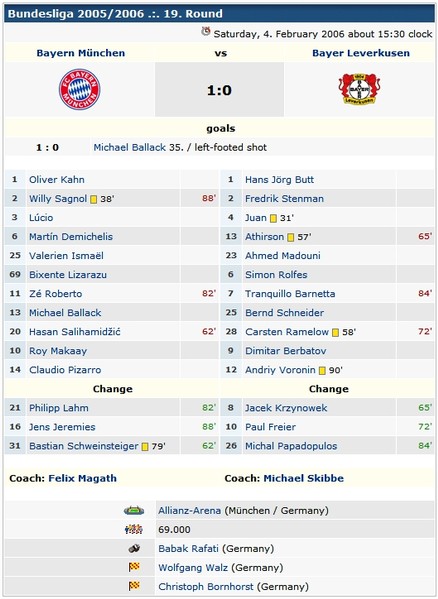Open coach Felix Magath's page
Image resolution: width=438 pixels, height=599 pixels.
82,478
